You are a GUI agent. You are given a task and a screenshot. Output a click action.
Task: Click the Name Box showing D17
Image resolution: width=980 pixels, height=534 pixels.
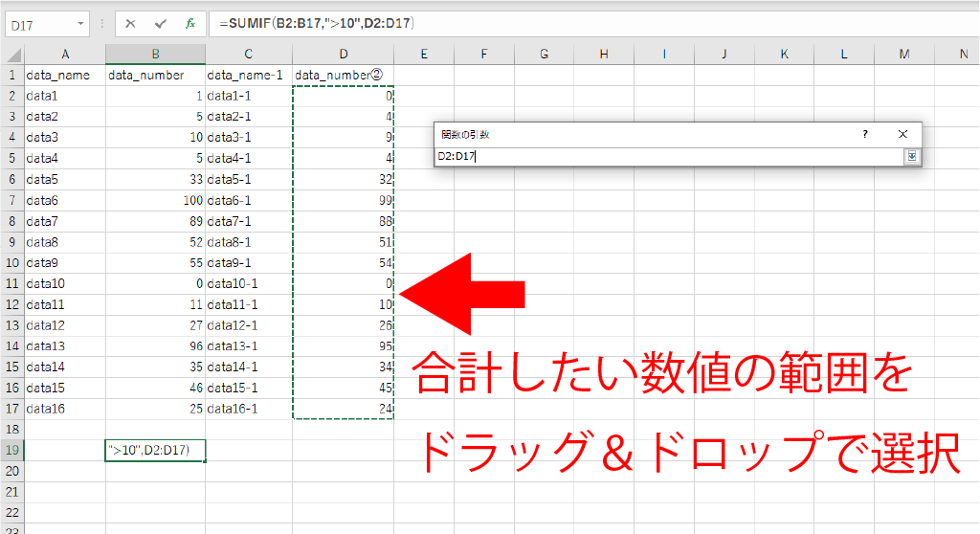click(x=38, y=24)
